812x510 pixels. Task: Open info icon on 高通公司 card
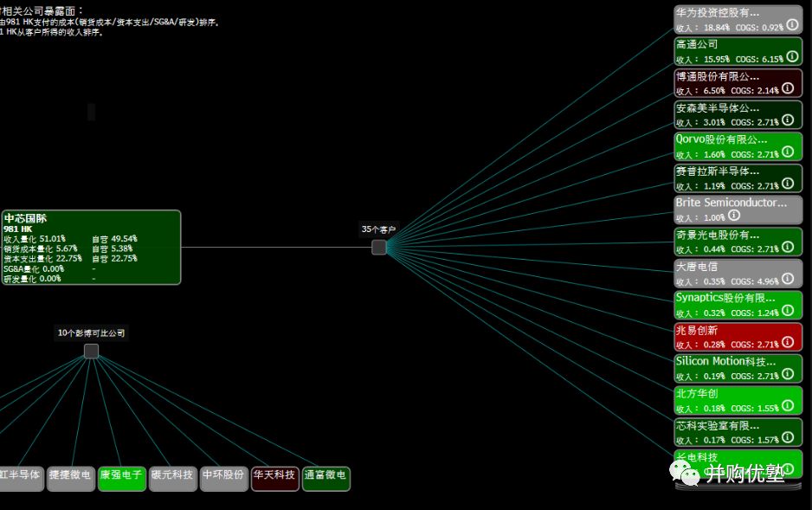tap(792, 56)
